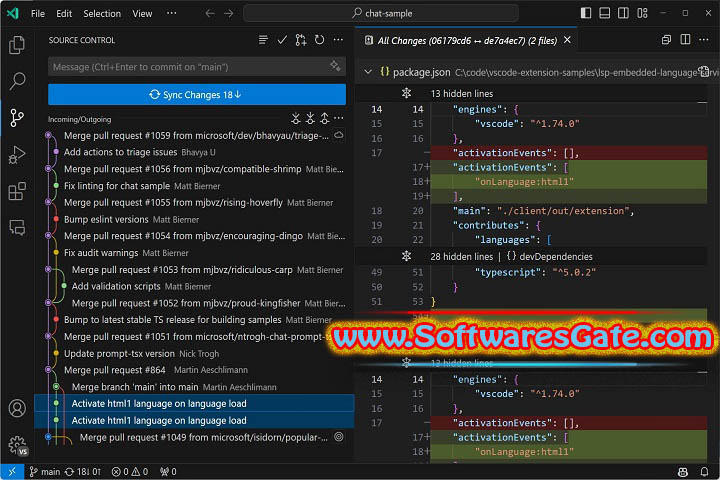Go forward with the right arrow
This screenshot has width=720, height=480.
[x=229, y=13]
